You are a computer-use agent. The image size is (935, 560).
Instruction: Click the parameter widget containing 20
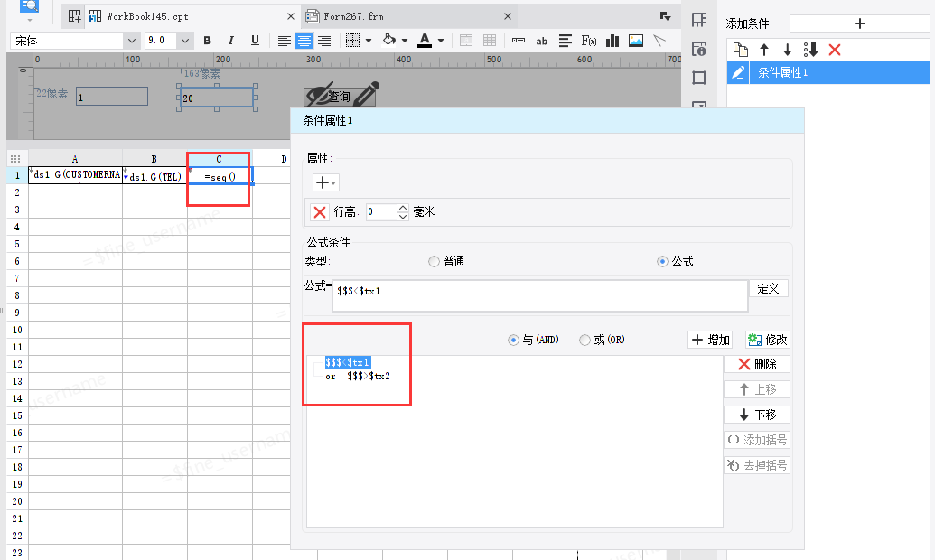tap(217, 98)
